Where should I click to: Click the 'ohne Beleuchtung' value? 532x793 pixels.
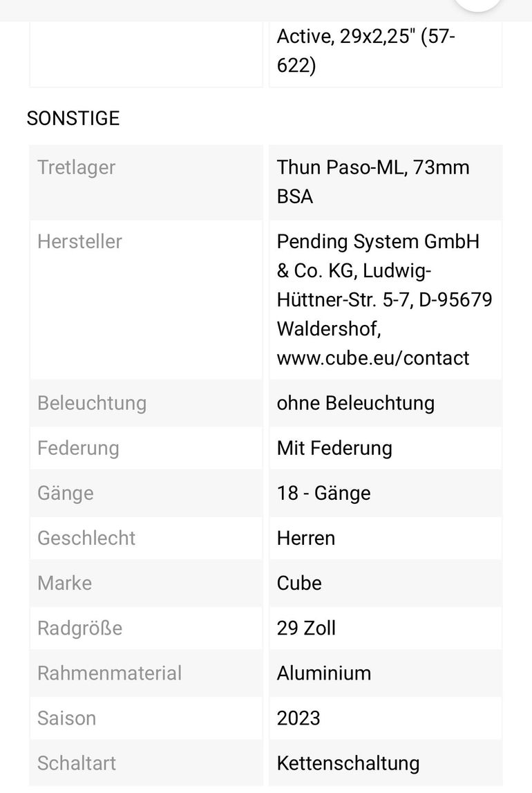356,403
